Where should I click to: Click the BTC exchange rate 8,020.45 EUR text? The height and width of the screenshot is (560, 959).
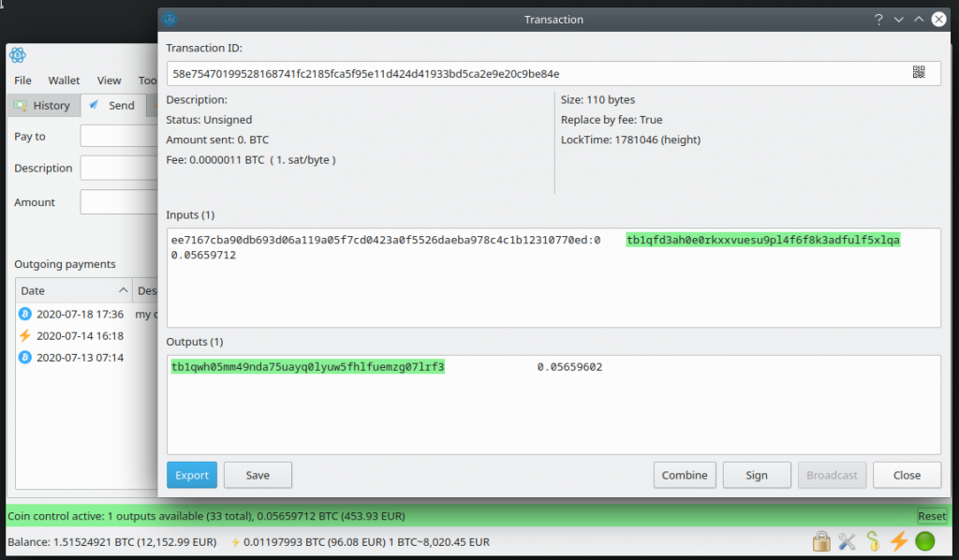tap(439, 541)
